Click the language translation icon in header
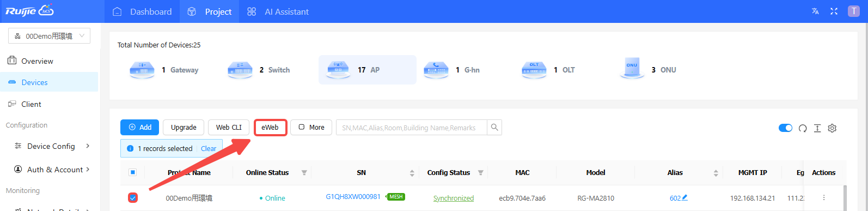 click(815, 11)
